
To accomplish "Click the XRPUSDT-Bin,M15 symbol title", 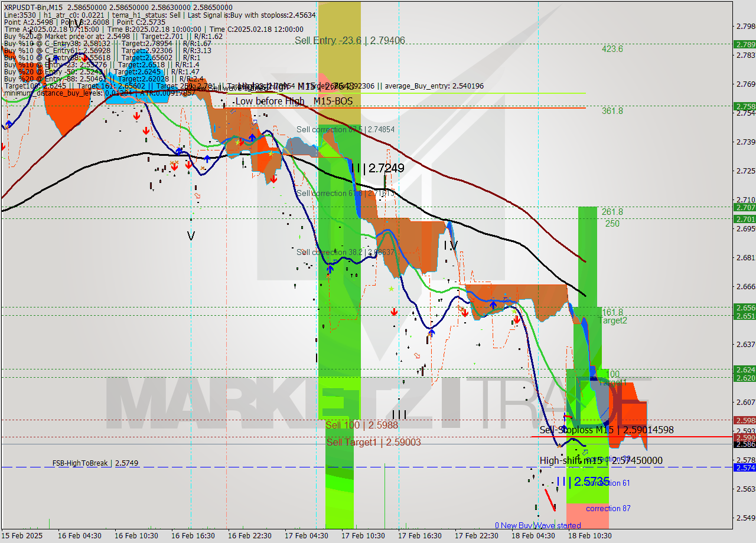I will (31, 6).
